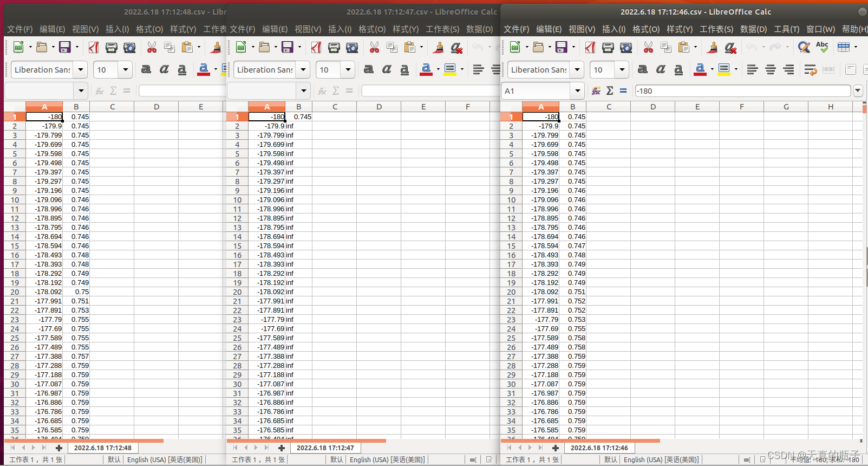Open font name dropdown in 17:12:46 window
Image resolution: width=868 pixels, height=466 pixels.
click(578, 70)
